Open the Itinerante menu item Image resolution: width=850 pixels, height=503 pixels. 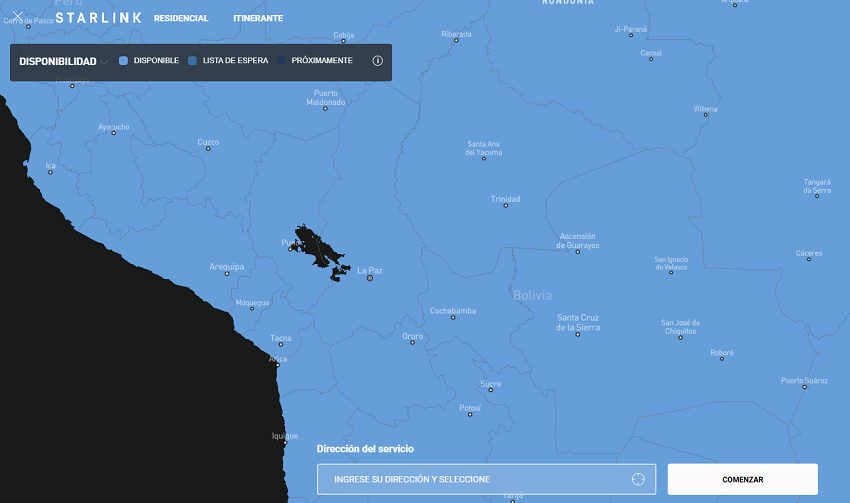click(x=257, y=18)
